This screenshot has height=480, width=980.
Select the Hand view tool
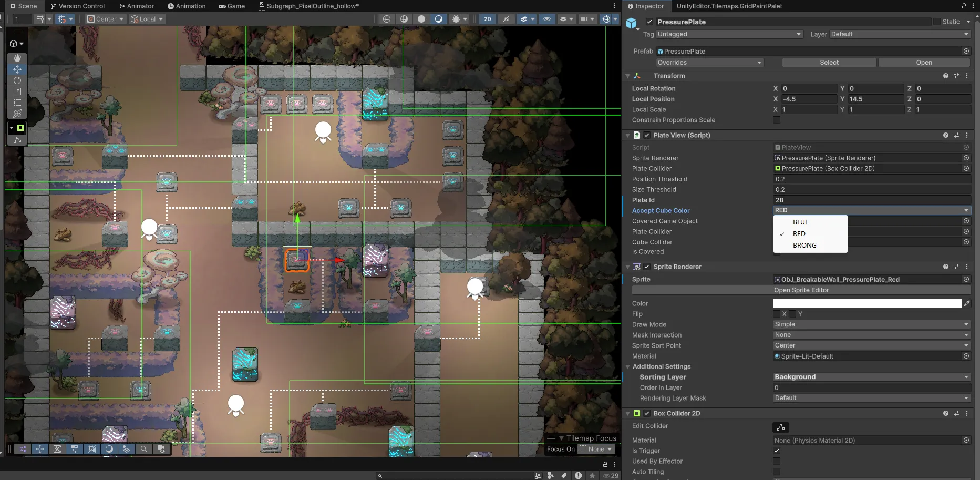[x=17, y=58]
